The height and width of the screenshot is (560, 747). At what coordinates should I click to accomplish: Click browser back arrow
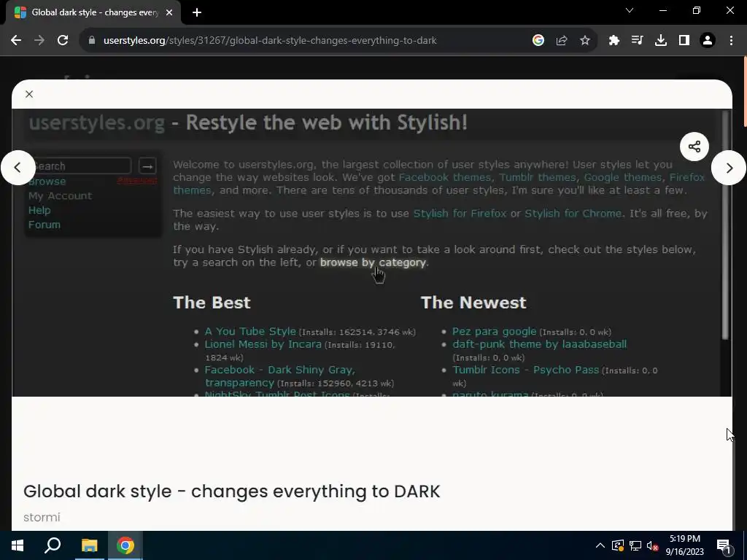click(x=16, y=41)
